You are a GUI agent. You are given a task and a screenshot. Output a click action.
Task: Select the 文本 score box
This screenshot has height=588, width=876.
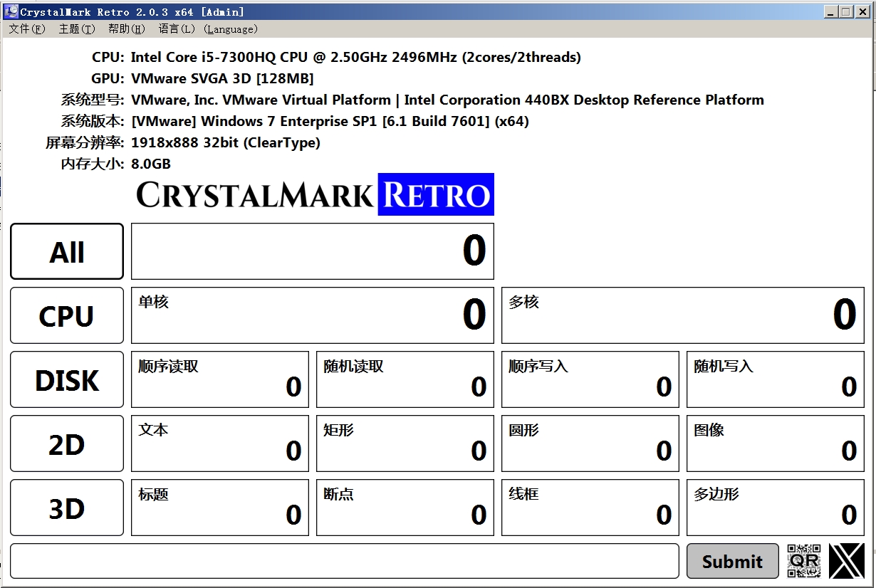pyautogui.click(x=220, y=443)
